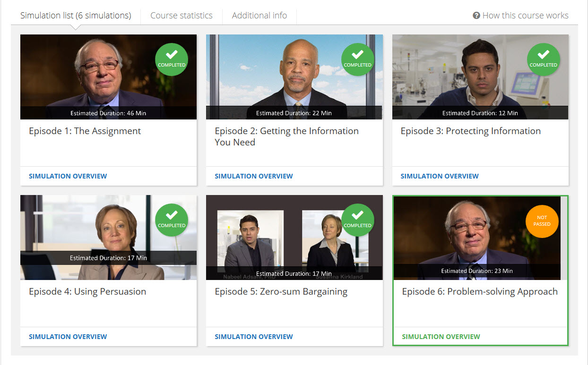Click the Completed badge on Episode 1
Image resolution: width=588 pixels, height=365 pixels.
(172, 59)
